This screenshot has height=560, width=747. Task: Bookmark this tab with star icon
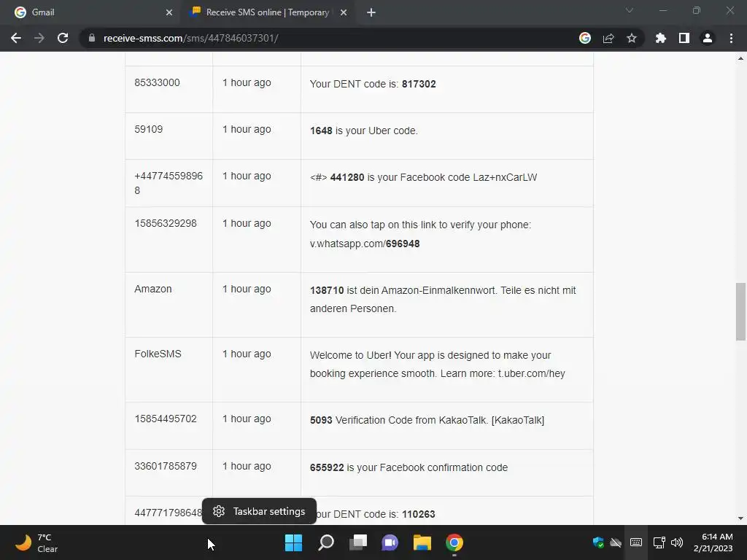pos(632,38)
